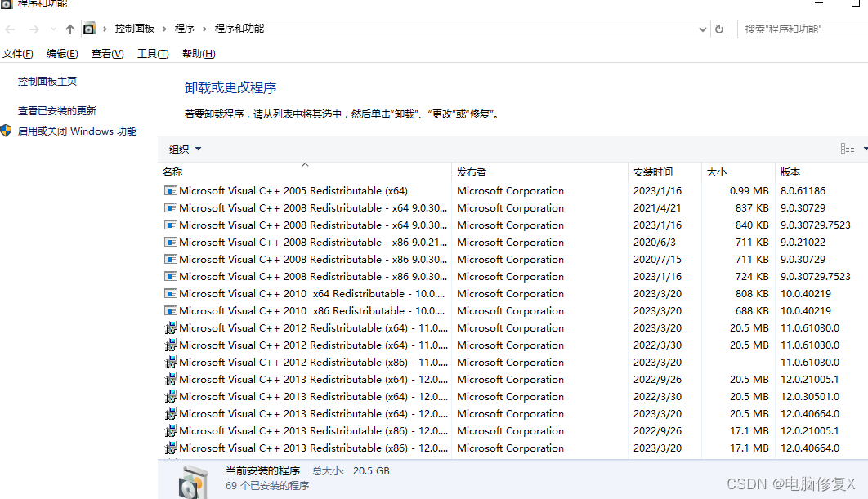
Task: Select icon of C++ 2013 (x64) version 12.0.30501.0
Action: pos(171,397)
